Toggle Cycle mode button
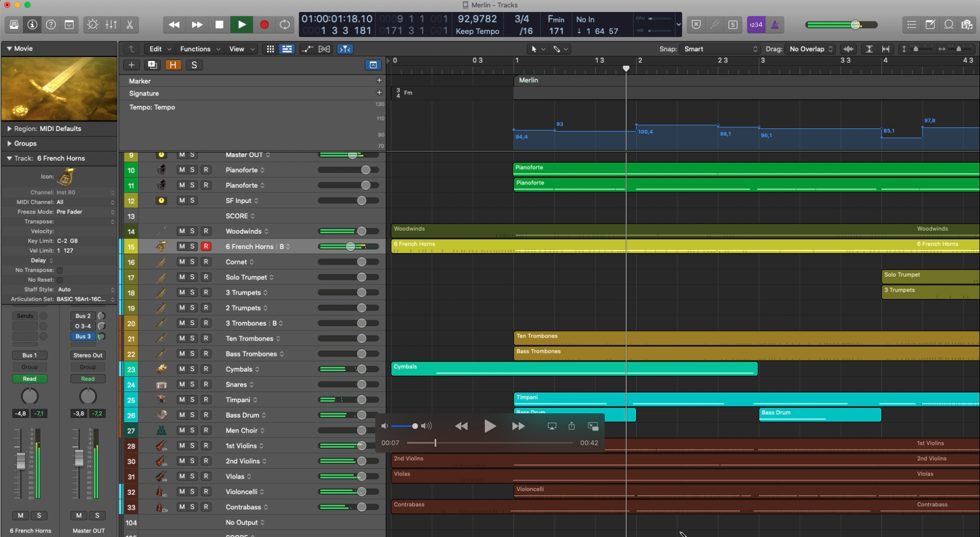 tap(284, 25)
